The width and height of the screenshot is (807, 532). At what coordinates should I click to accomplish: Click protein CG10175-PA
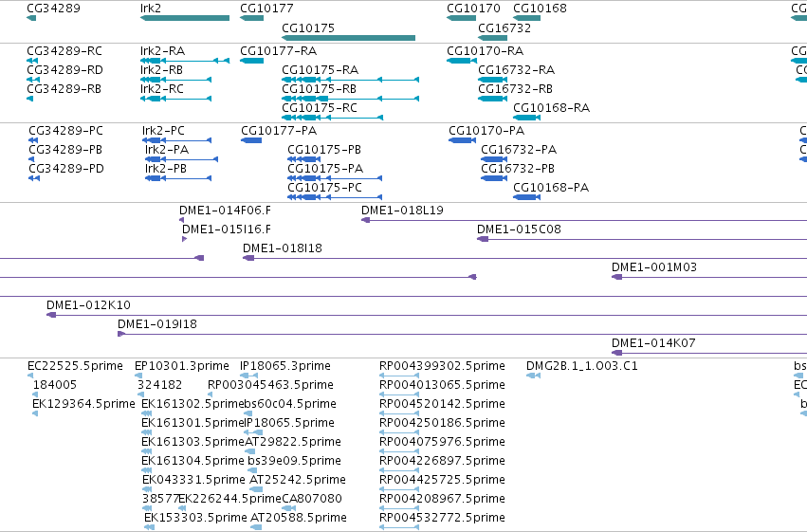coord(325,169)
